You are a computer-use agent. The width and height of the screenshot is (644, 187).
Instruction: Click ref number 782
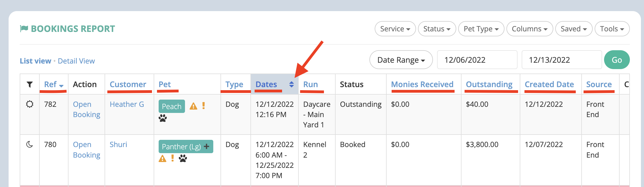tap(50, 104)
